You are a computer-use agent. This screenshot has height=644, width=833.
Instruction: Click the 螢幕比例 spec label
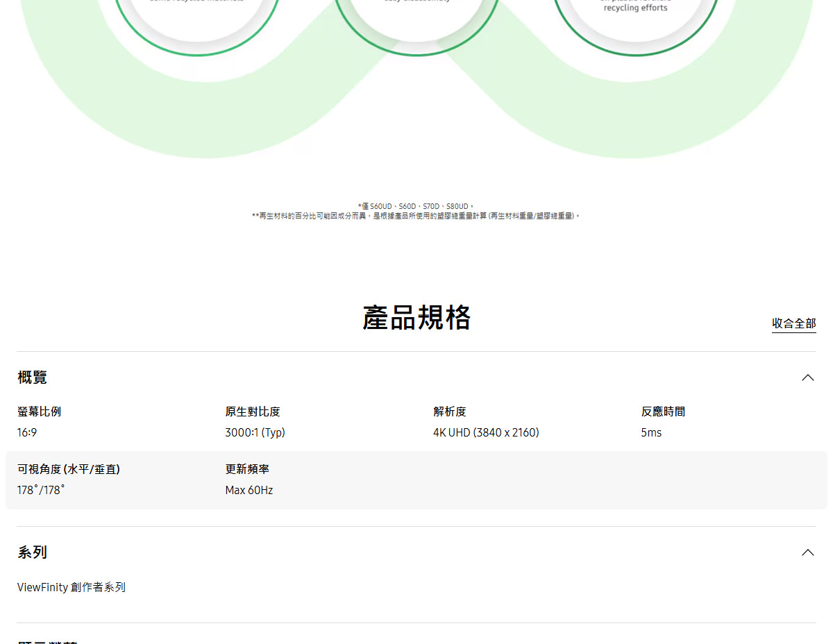pyautogui.click(x=38, y=411)
